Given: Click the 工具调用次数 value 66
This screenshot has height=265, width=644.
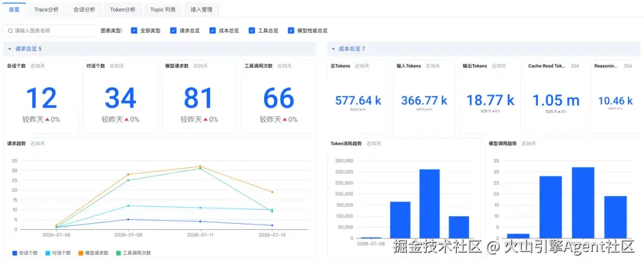Looking at the screenshot, I should point(278,98).
